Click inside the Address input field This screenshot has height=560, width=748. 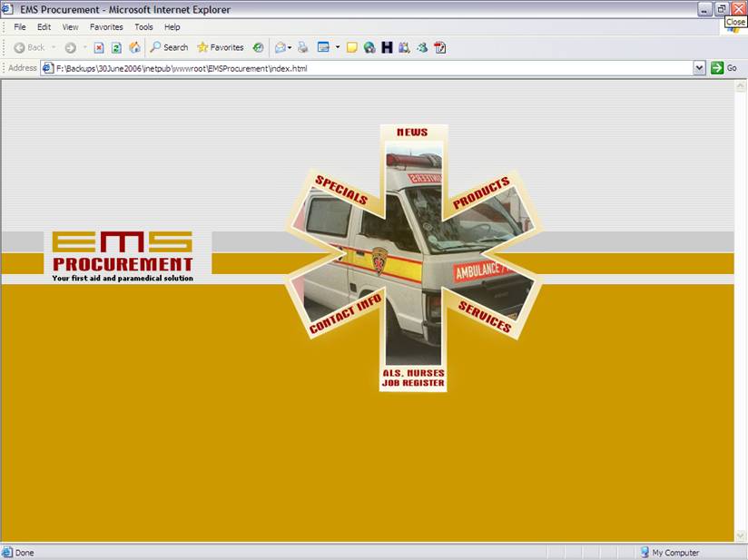(x=368, y=68)
